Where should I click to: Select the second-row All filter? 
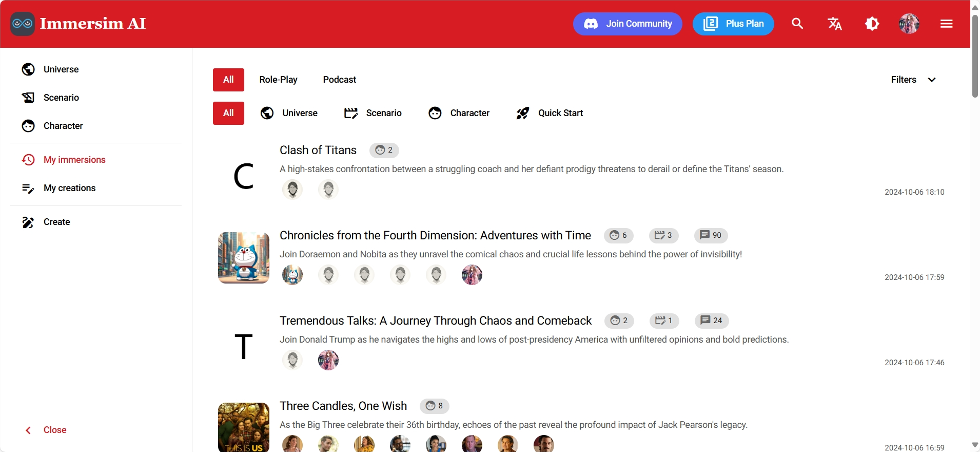pos(228,113)
